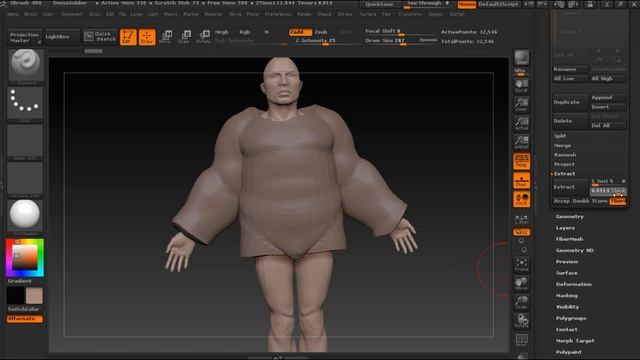The width and height of the screenshot is (640, 360).
Task: Click the right shelf Move view icon
Action: (x=521, y=284)
